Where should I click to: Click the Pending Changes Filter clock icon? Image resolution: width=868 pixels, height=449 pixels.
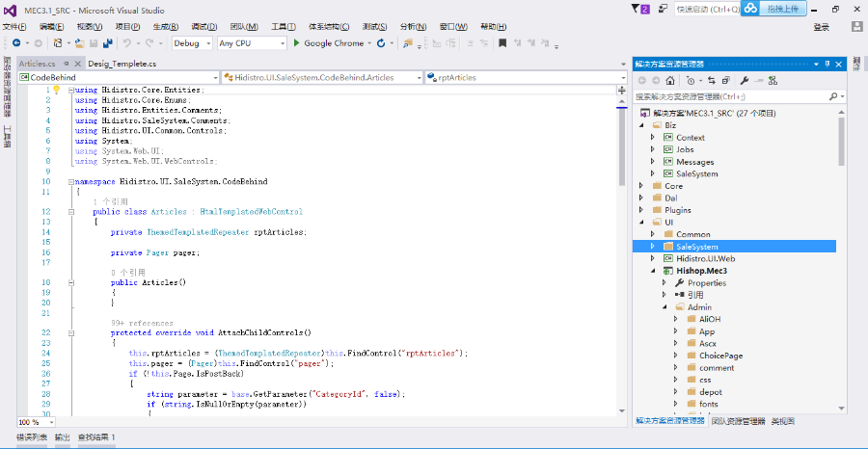(690, 81)
